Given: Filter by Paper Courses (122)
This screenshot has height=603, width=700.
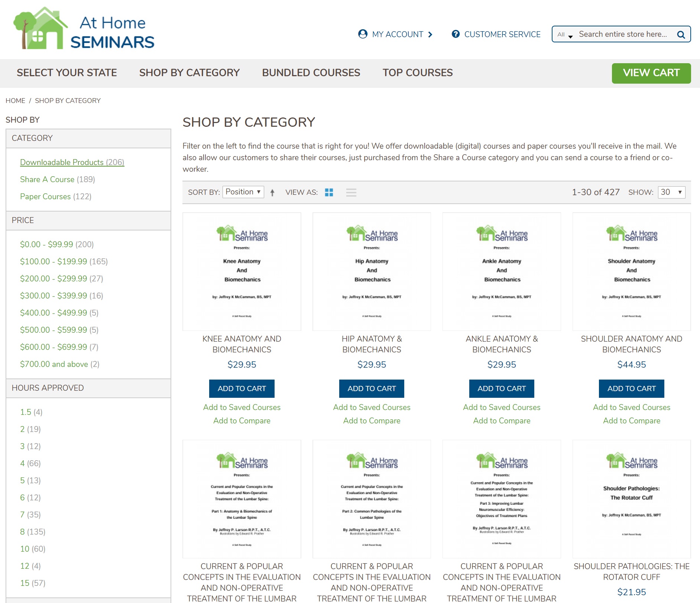Looking at the screenshot, I should [56, 197].
